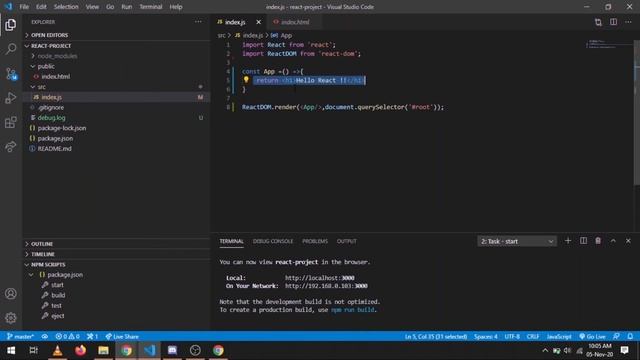This screenshot has width=640, height=360.
Task: Open the Selection menu
Action: (66, 7)
